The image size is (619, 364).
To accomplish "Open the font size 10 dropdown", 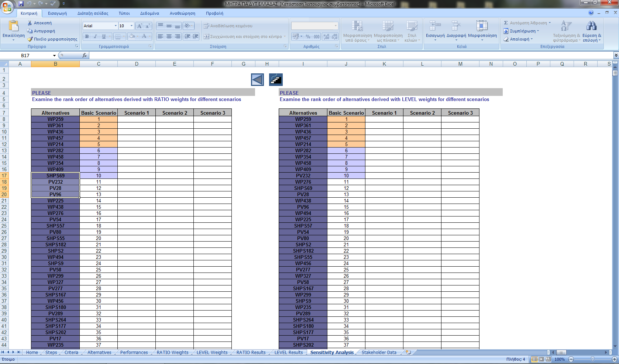I will coord(131,26).
